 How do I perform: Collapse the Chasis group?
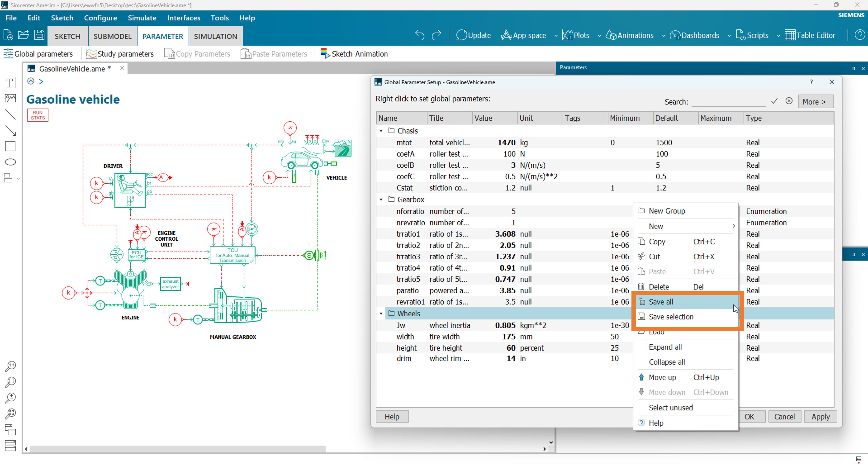click(381, 131)
